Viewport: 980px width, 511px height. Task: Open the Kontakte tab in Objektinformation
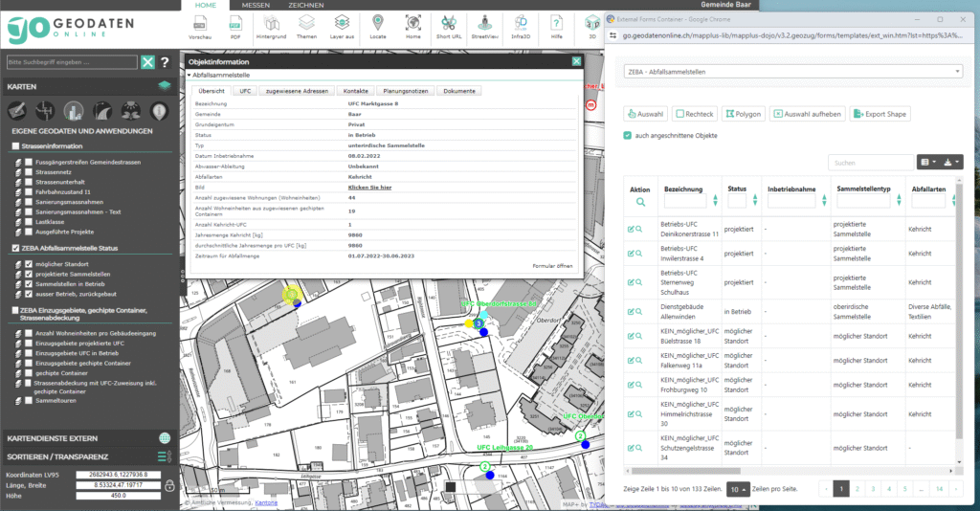pyautogui.click(x=356, y=91)
